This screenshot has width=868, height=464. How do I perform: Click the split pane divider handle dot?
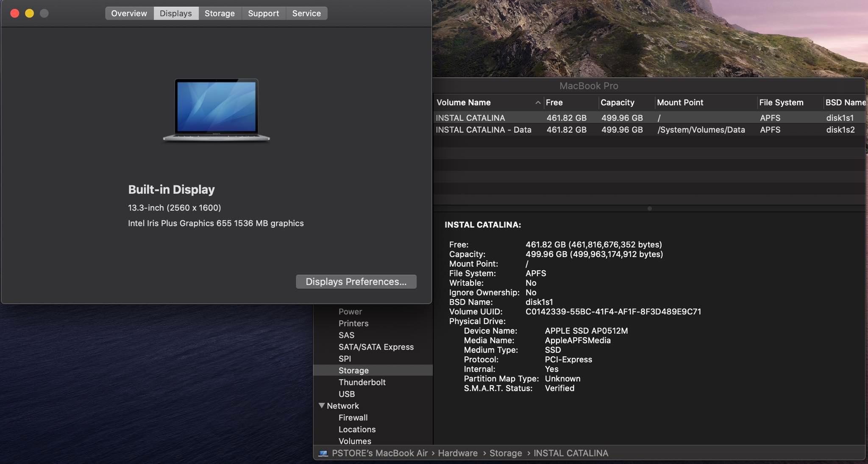649,208
